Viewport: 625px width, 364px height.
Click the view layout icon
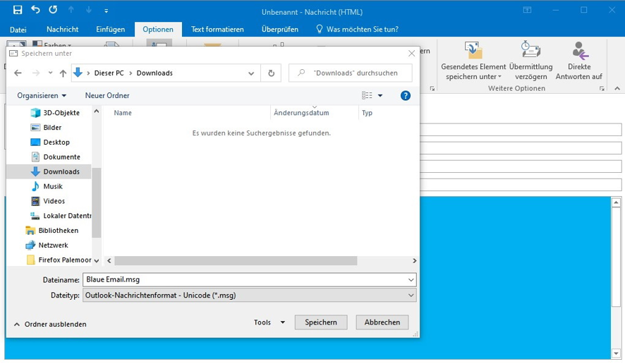(x=367, y=96)
